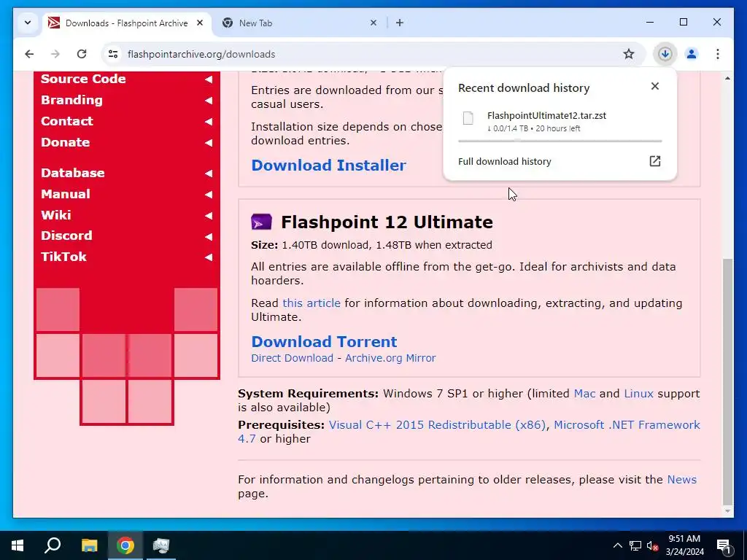Open Donate in the sidebar

pos(65,142)
